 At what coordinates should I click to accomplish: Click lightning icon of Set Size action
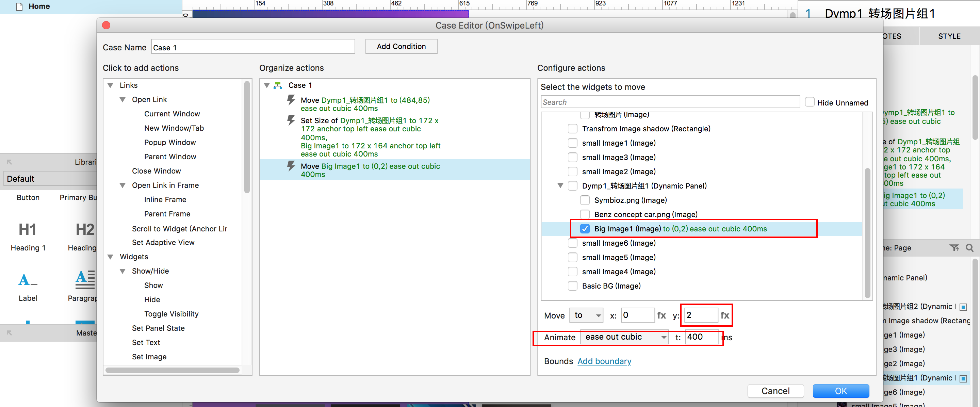(x=291, y=120)
